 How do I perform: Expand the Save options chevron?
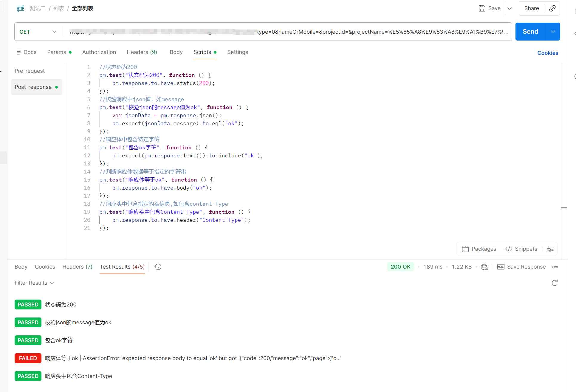coord(510,8)
